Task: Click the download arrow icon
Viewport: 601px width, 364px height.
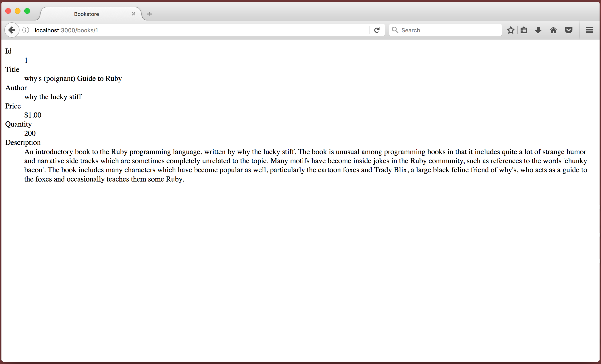Action: [x=538, y=30]
